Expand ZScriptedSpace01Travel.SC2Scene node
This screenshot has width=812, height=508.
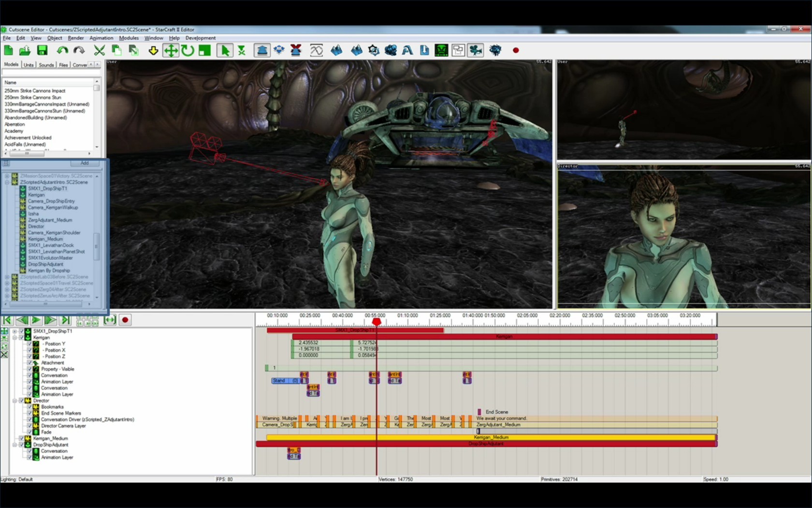pyautogui.click(x=7, y=284)
